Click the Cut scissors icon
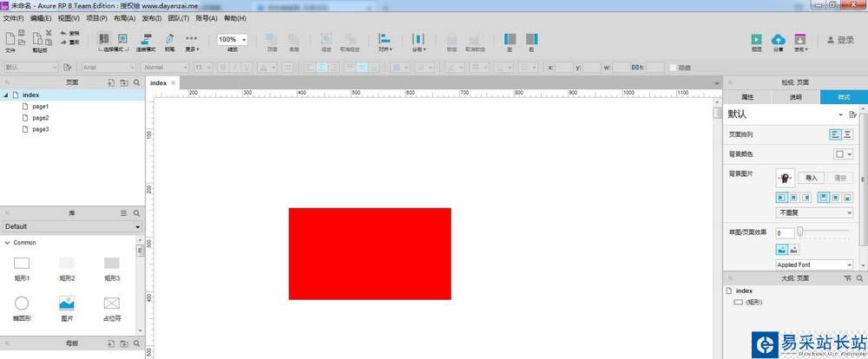The height and width of the screenshot is (359, 868). point(49,33)
